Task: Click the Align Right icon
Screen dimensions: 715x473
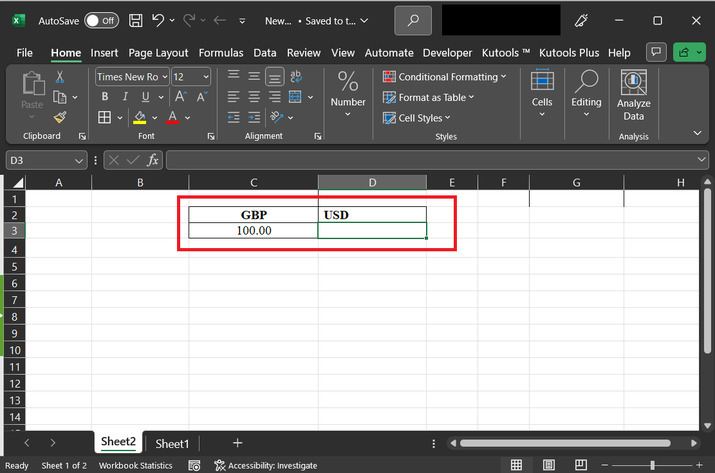Action: click(275, 97)
